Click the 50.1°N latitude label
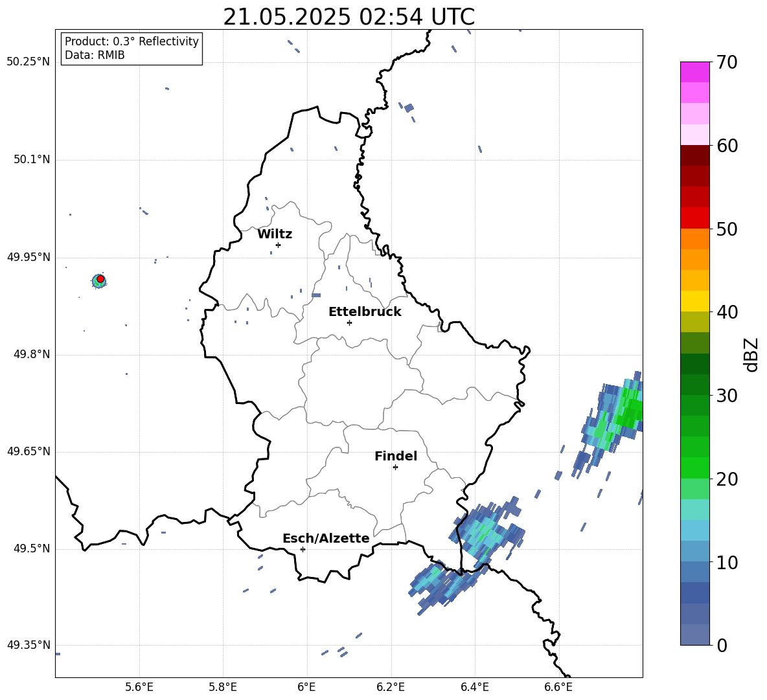The height and width of the screenshot is (700, 767). point(32,160)
